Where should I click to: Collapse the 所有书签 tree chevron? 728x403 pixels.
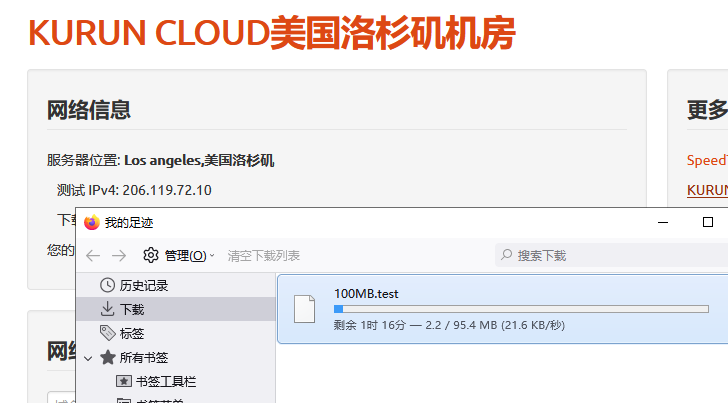tap(88, 358)
